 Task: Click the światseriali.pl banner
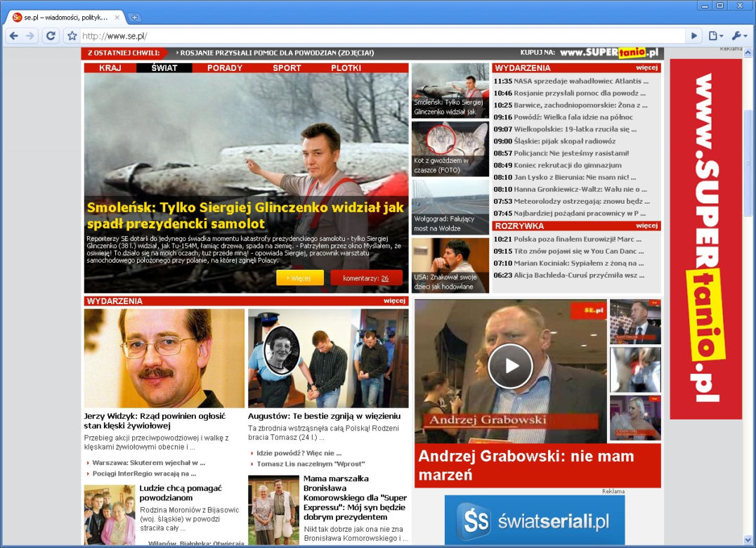tap(535, 521)
